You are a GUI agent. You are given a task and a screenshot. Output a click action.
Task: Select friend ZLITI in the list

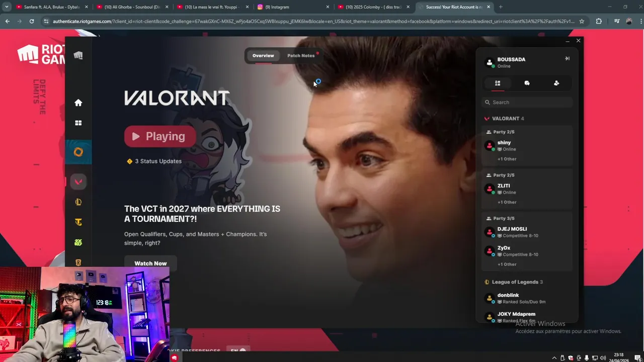point(527,189)
